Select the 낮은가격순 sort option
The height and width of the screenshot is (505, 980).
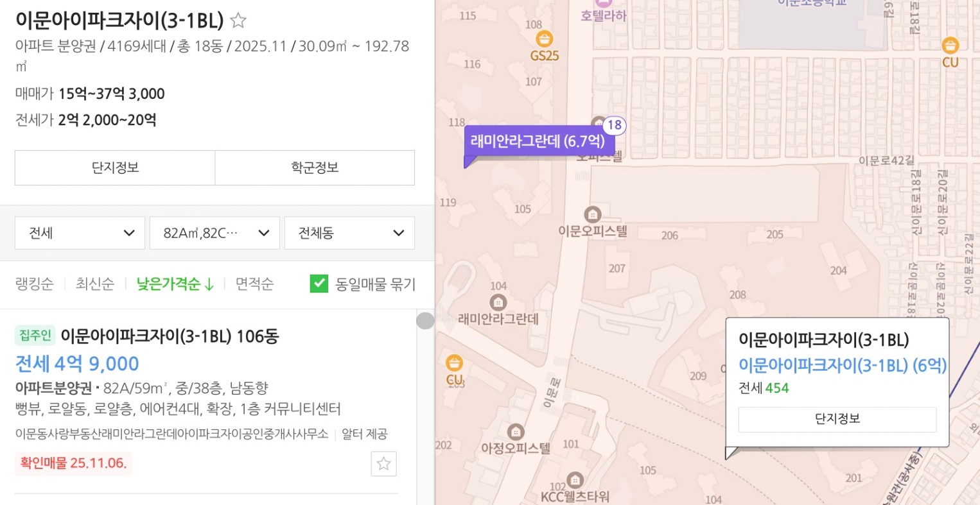pos(175,284)
